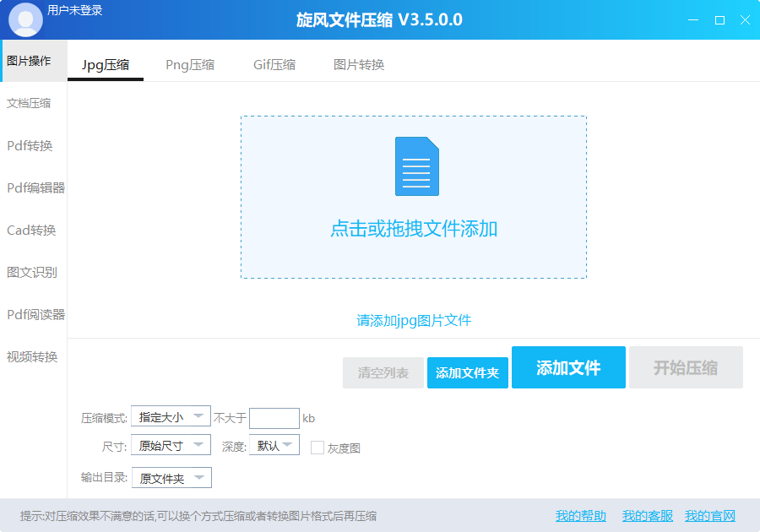Viewport: 760px width, 532px height.
Task: Expand the 尺寸 size dropdown
Action: 171,444
